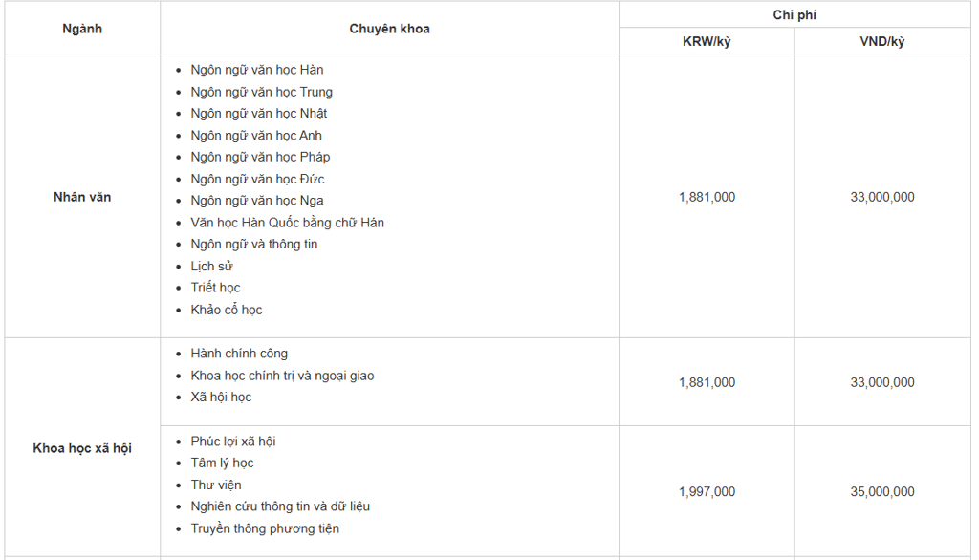
Task: Select the "KRW/kỳ" sub-header
Action: [707, 42]
